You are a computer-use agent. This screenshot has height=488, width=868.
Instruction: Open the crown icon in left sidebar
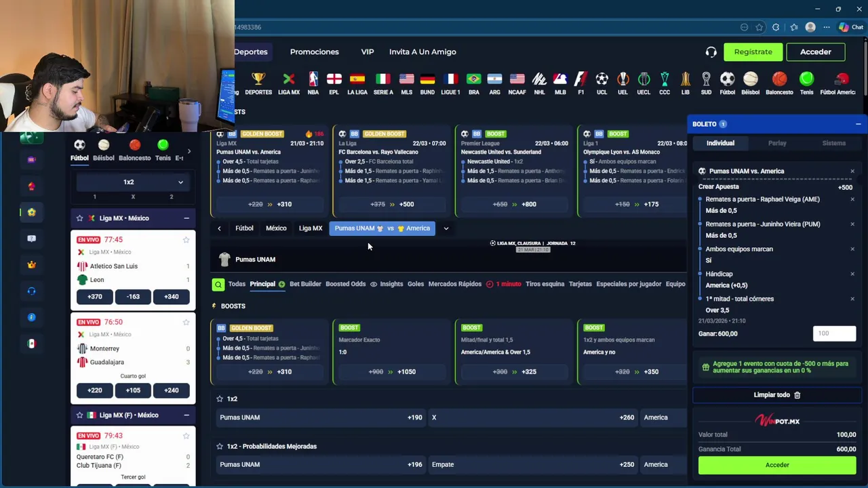pyautogui.click(x=31, y=265)
